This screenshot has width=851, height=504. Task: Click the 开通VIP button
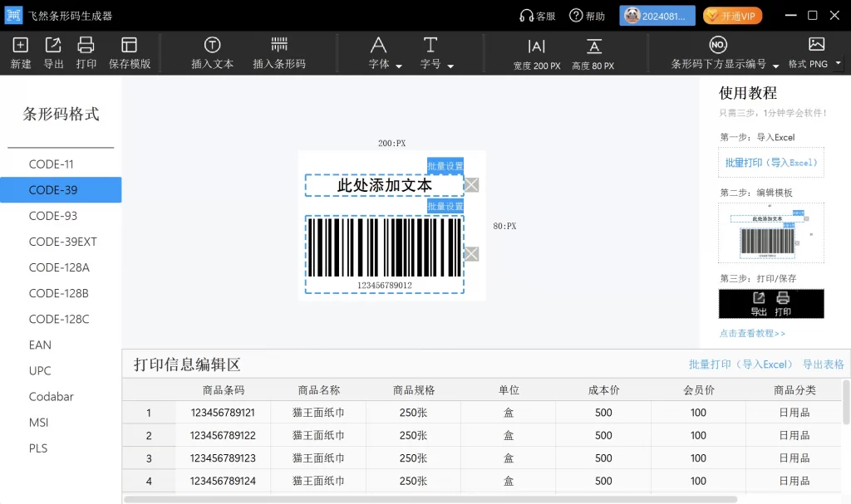(x=733, y=16)
